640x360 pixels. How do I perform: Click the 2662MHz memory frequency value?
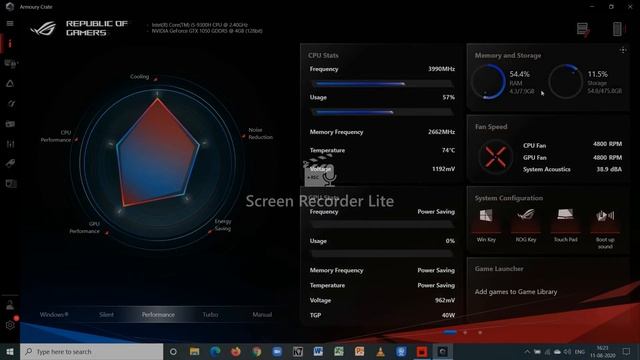tap(441, 132)
